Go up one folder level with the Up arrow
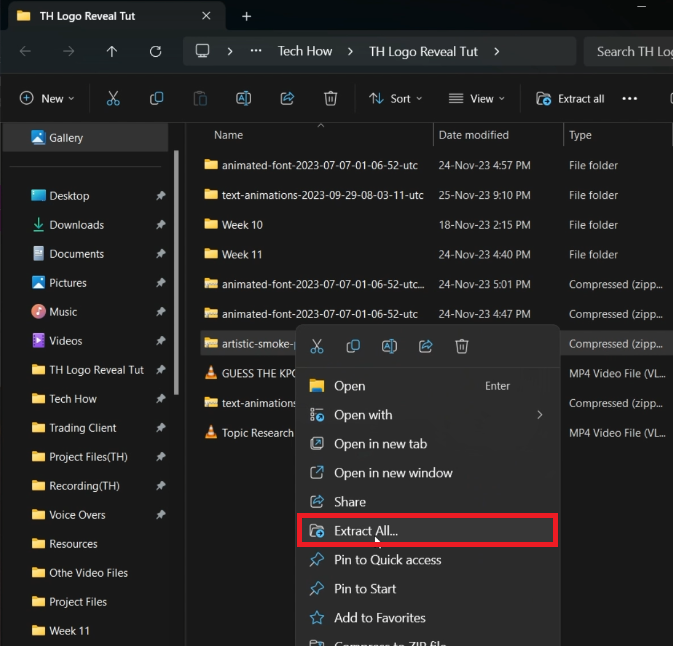673x646 pixels. [112, 51]
